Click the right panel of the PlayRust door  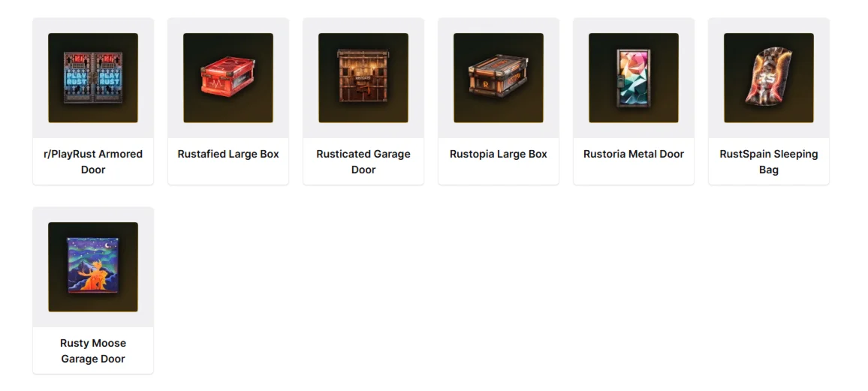point(108,78)
